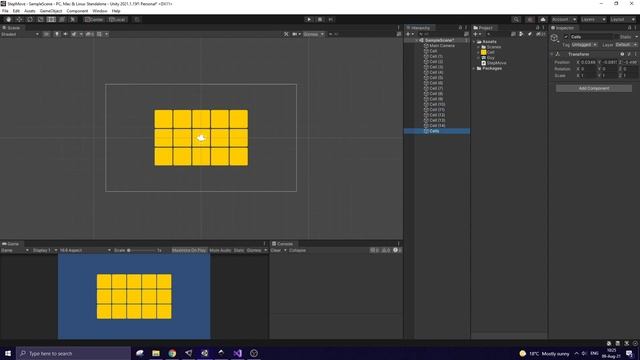Viewport: 640px width, 360px height.
Task: Click the Pause button
Action: click(320, 20)
